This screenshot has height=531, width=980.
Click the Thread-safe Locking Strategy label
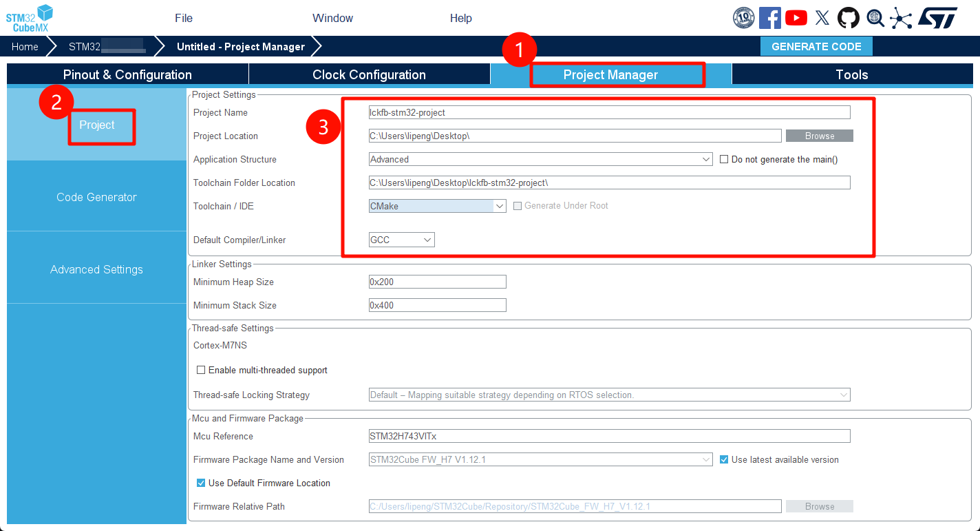pyautogui.click(x=251, y=395)
